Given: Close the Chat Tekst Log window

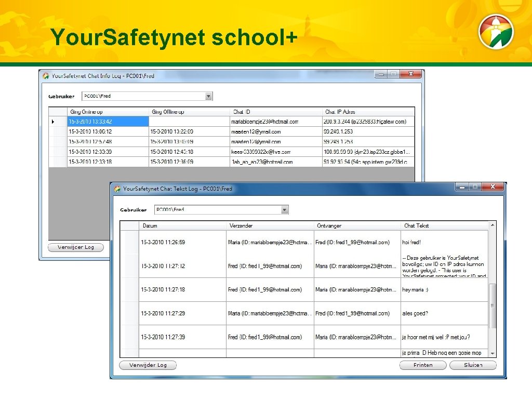Looking at the screenshot, I should click(x=493, y=187).
